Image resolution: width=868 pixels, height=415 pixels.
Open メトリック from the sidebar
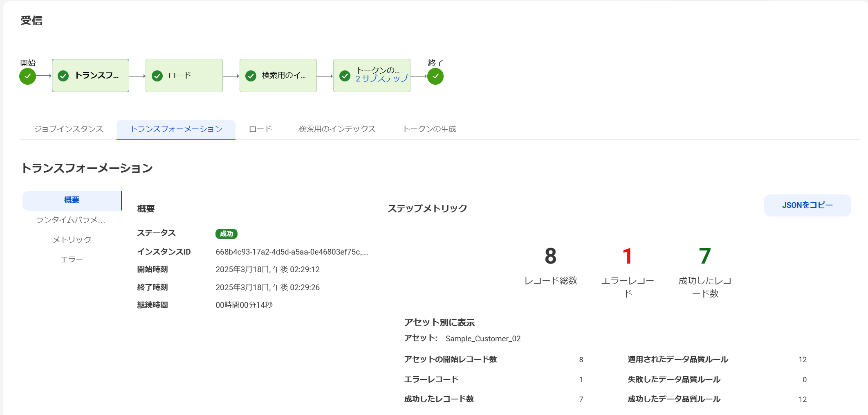[72, 239]
